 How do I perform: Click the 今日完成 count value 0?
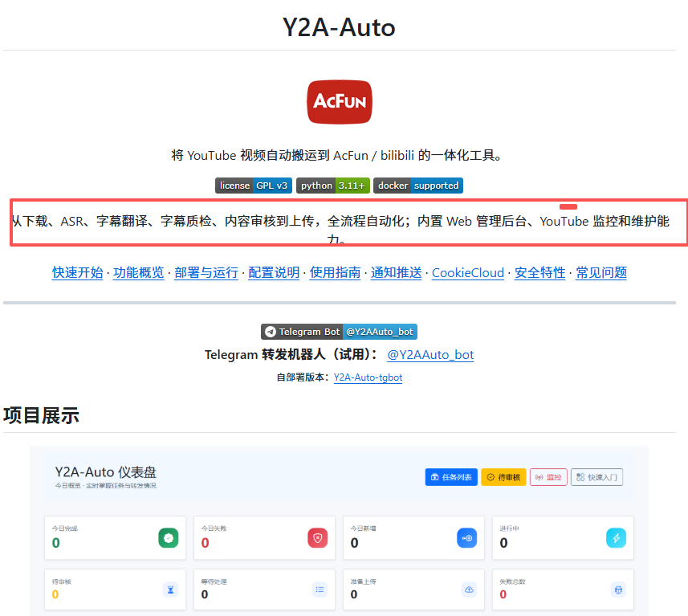(x=55, y=543)
